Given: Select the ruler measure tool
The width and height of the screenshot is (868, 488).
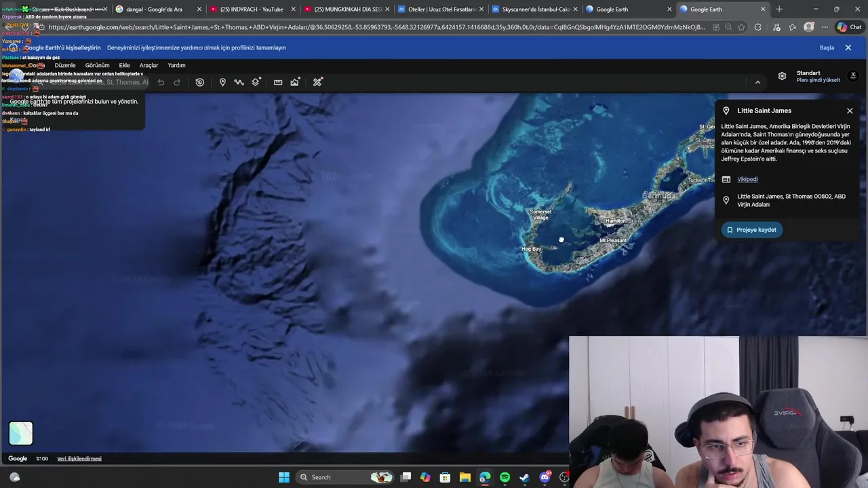Looking at the screenshot, I should click(x=278, y=82).
